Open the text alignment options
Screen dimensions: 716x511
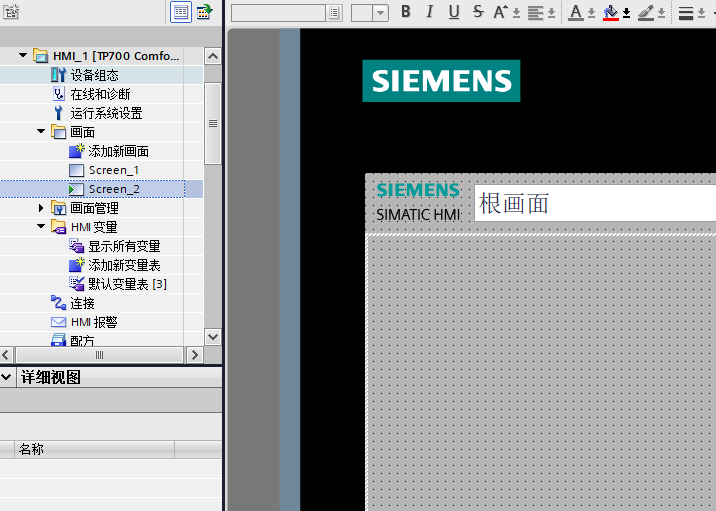tap(537, 12)
